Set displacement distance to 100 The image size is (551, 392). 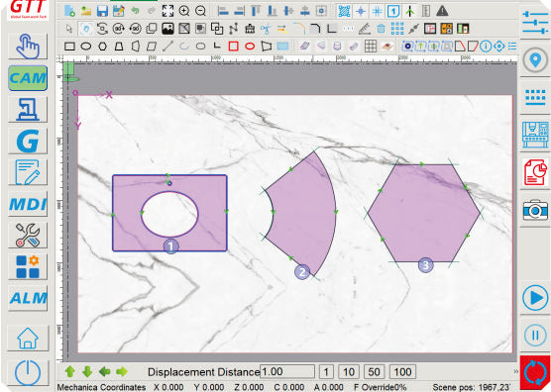[x=402, y=371]
